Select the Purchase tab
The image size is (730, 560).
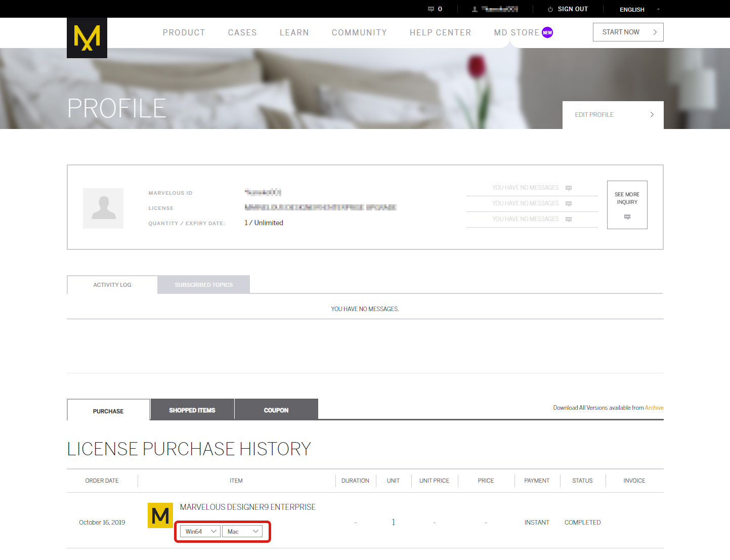click(108, 411)
